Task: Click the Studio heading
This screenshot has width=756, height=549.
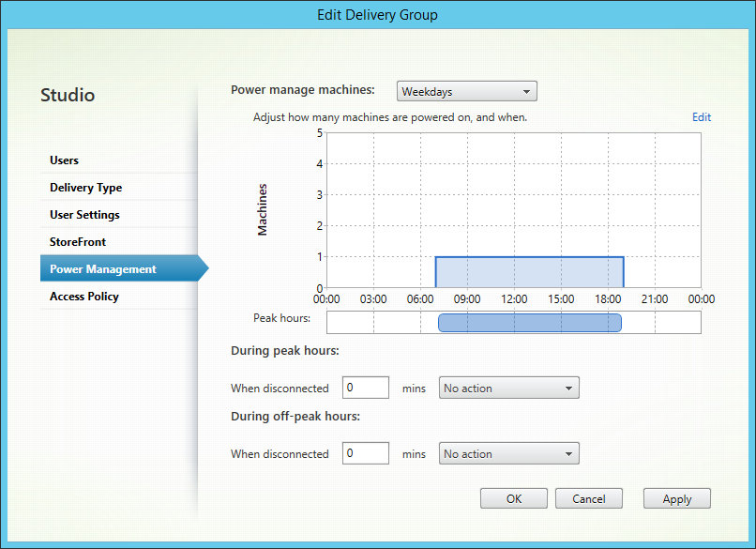Action: tap(68, 95)
